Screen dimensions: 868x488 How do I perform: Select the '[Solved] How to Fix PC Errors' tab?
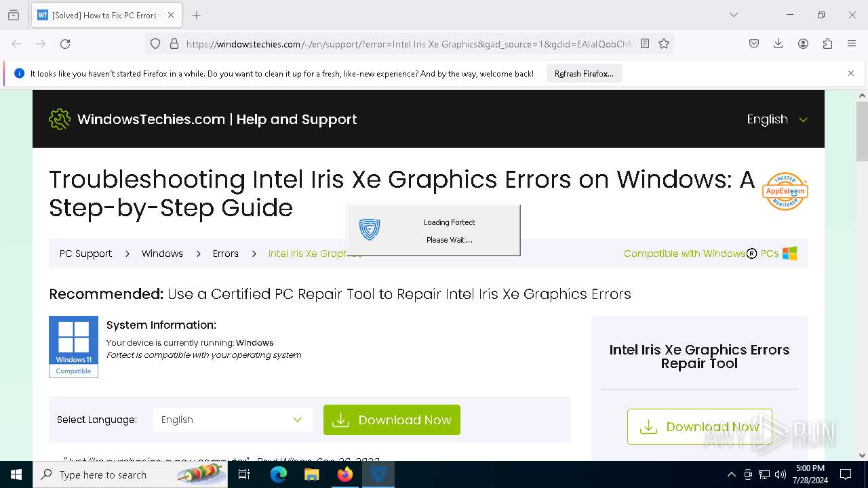tap(106, 15)
